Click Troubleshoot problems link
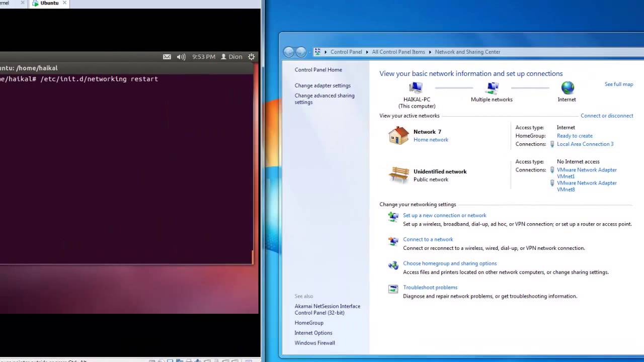 click(430, 288)
